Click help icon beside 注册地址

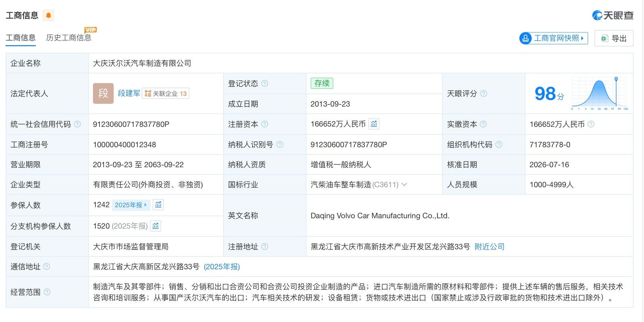click(x=264, y=246)
